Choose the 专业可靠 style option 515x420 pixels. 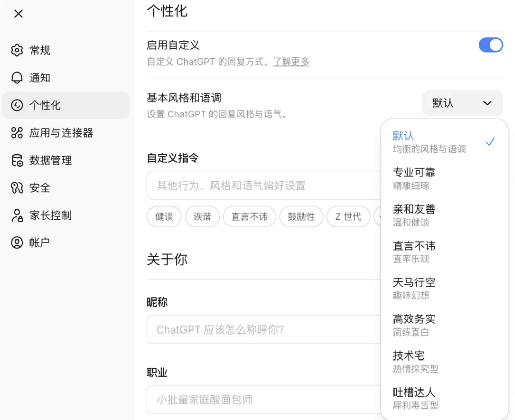click(x=444, y=178)
